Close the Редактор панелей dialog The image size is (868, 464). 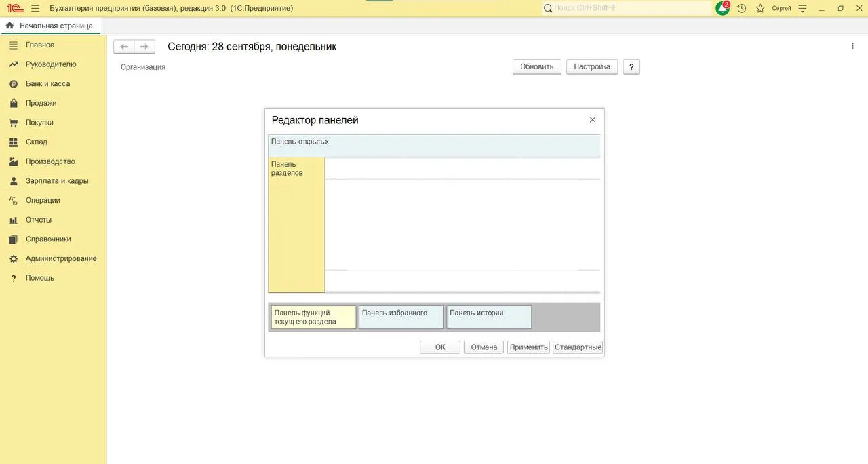(593, 119)
